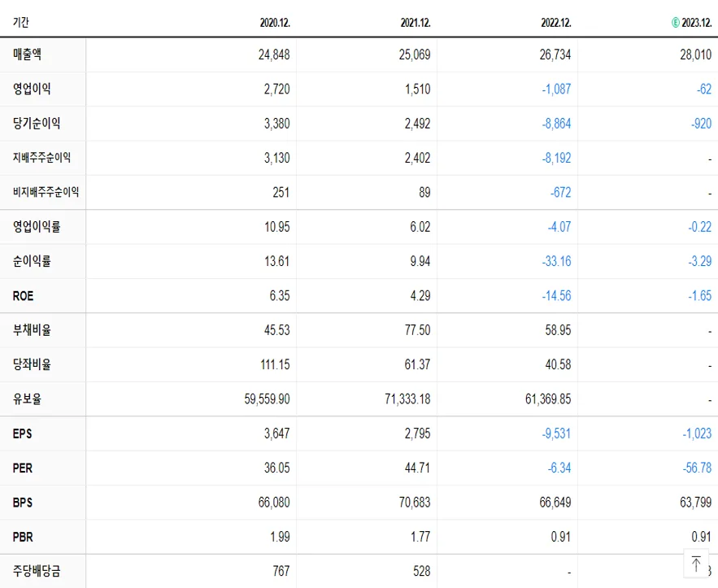718x588 pixels.
Task: Click ROE value -14.56
Action: point(556,296)
